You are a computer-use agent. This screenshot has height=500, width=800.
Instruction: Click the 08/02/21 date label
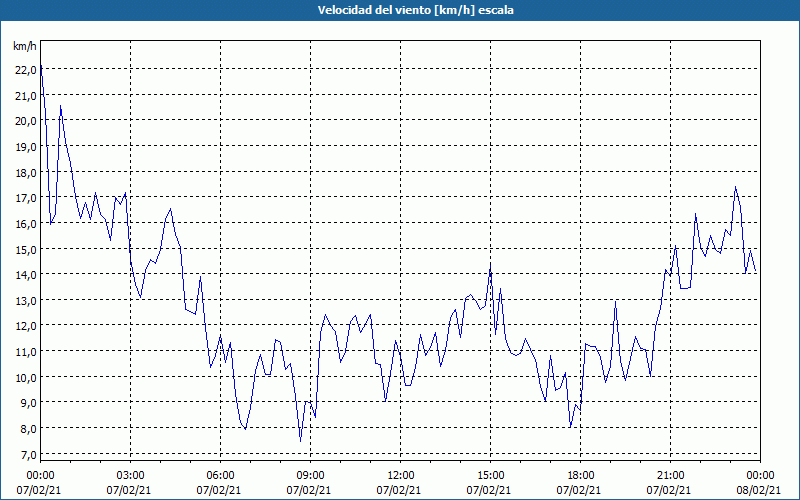pos(759,490)
